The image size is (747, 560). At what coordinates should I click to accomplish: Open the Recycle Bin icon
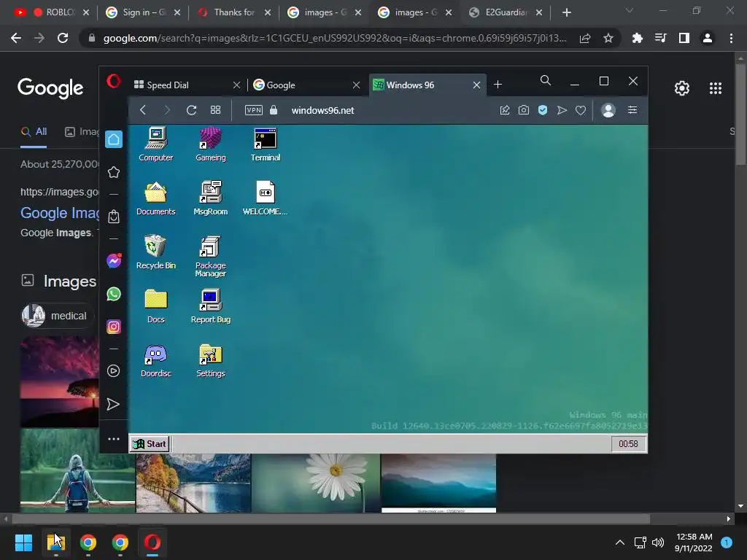click(156, 252)
